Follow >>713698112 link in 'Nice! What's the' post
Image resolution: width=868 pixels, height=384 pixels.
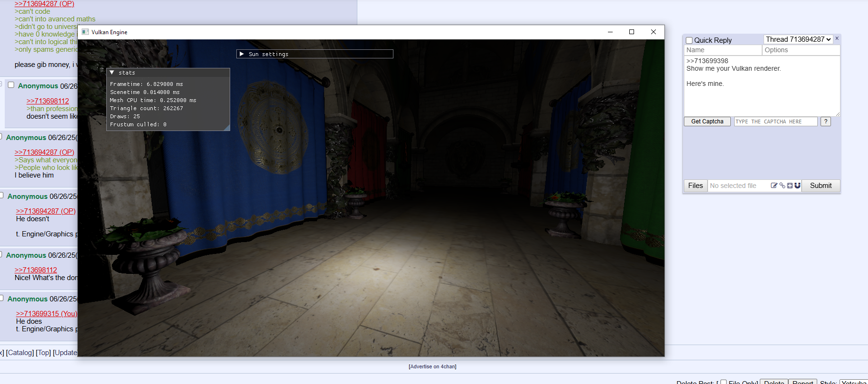click(36, 270)
